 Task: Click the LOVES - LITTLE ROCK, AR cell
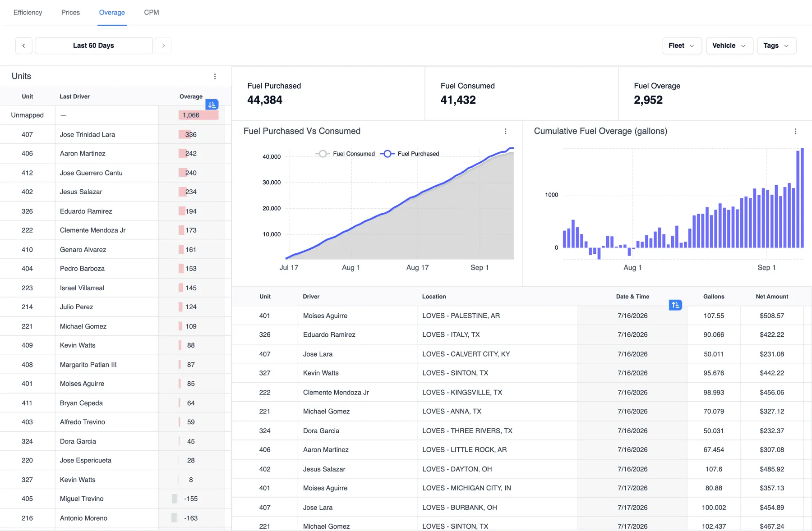(x=497, y=449)
